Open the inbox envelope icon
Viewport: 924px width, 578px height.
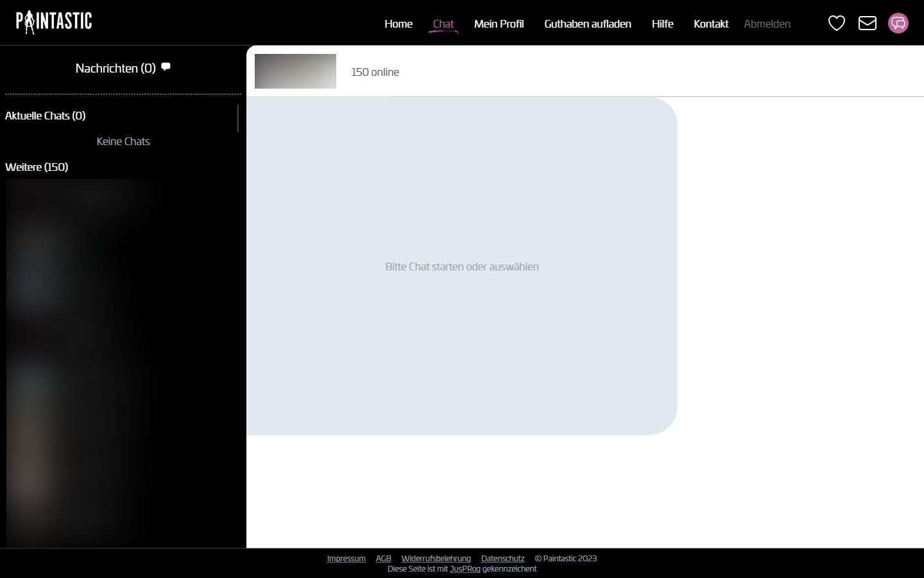point(867,23)
